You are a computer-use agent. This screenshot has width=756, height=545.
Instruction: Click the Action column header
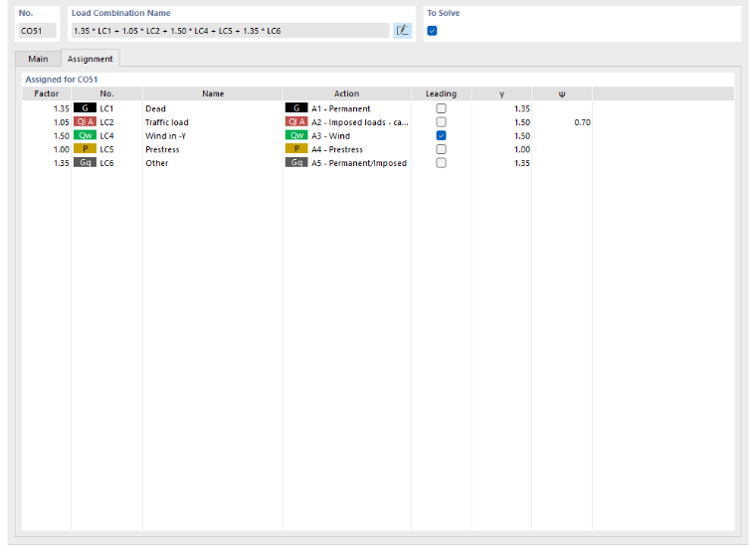(x=346, y=93)
